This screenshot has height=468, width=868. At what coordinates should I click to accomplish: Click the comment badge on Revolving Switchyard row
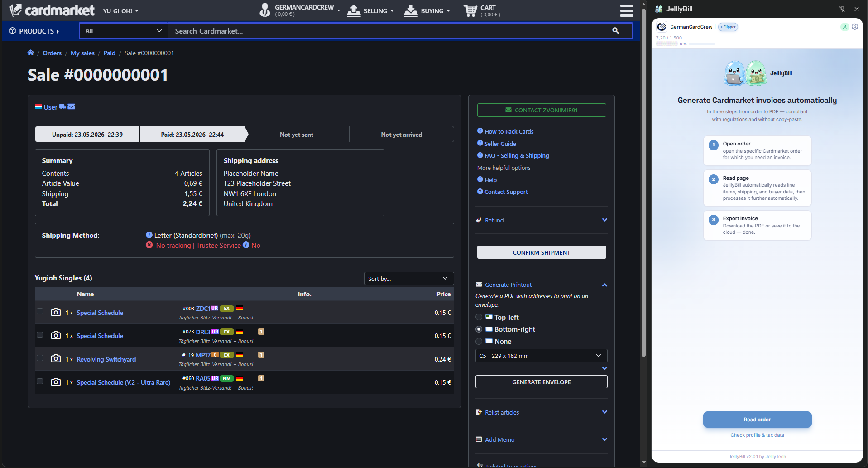pos(261,355)
